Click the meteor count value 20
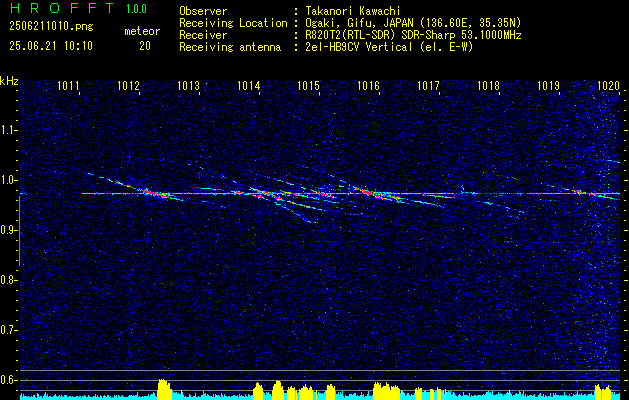Screen dimensions: 629x400 145,46
